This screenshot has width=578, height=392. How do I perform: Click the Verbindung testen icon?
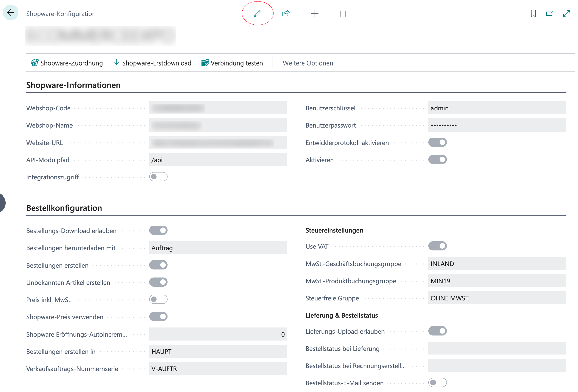(205, 63)
